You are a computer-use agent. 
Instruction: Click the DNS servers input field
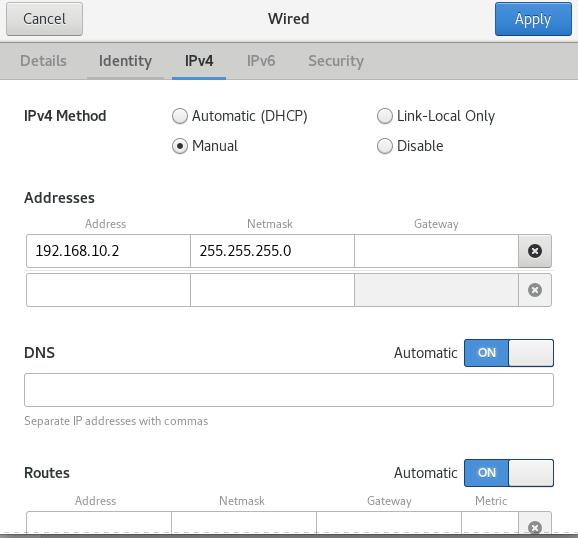pyautogui.click(x=289, y=390)
